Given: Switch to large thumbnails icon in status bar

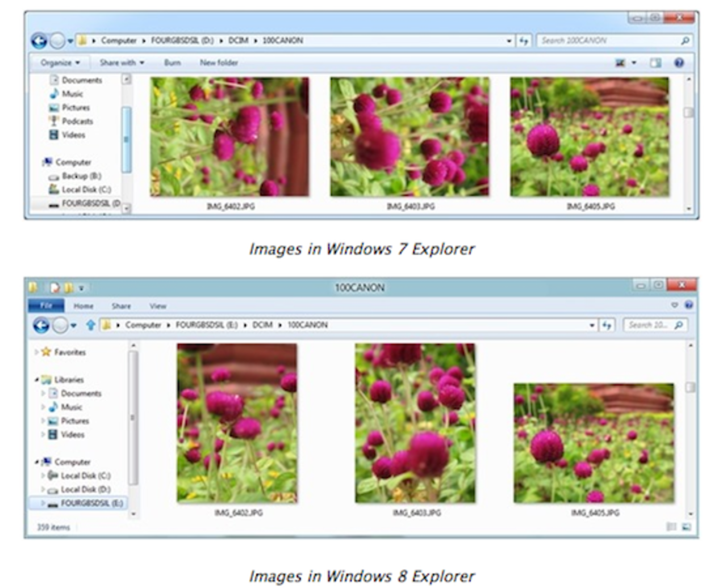Looking at the screenshot, I should (x=687, y=526).
